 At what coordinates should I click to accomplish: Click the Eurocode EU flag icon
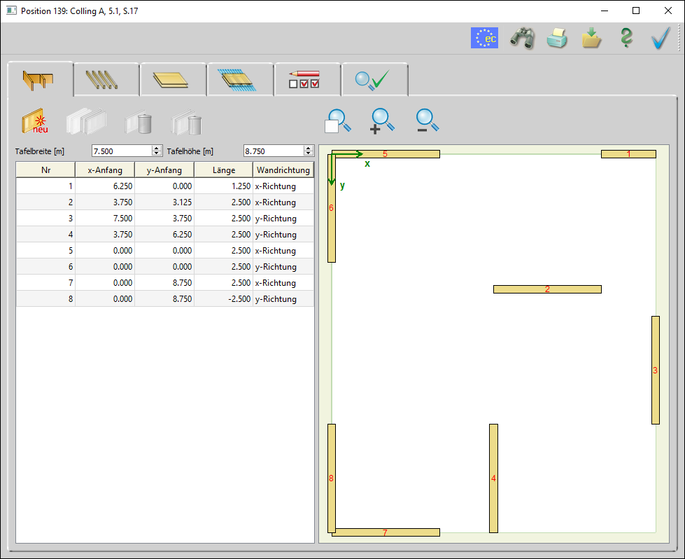(x=485, y=38)
